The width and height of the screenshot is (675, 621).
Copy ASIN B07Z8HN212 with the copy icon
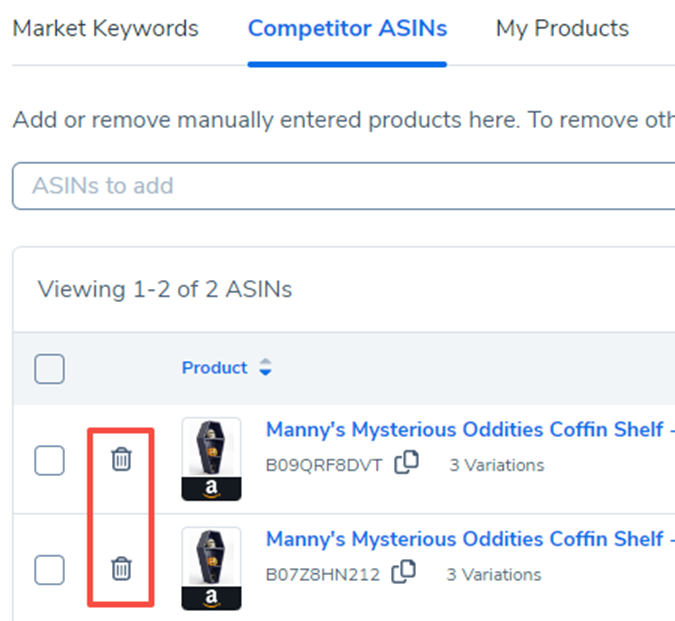click(403, 572)
